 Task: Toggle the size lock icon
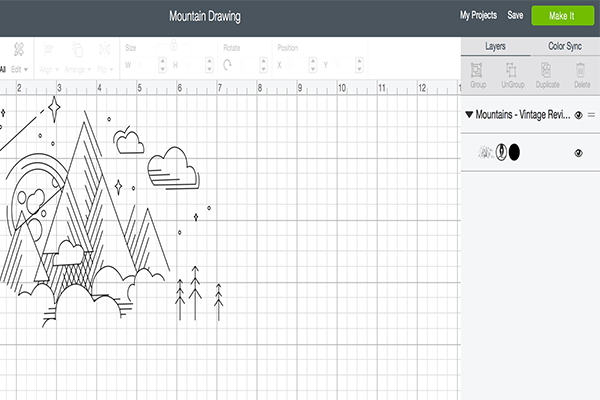(x=173, y=46)
